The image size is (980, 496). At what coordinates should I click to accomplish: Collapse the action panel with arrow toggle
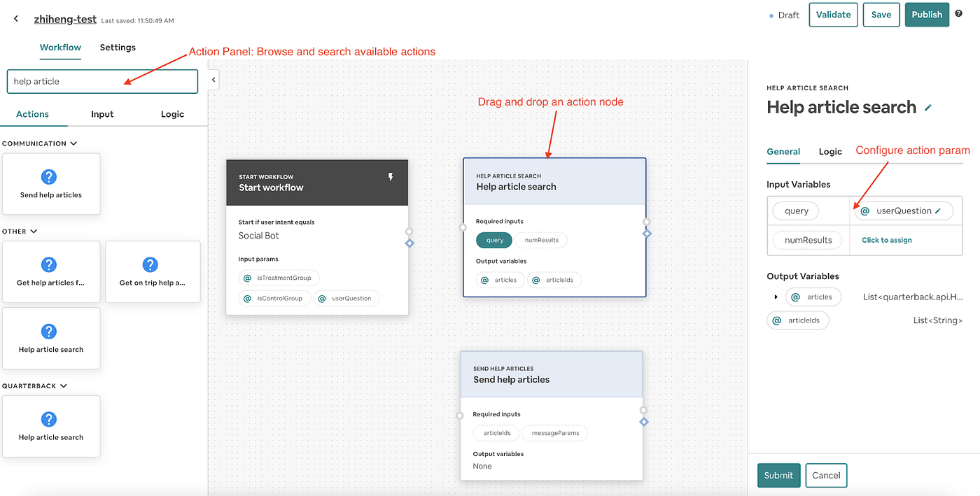[214, 80]
